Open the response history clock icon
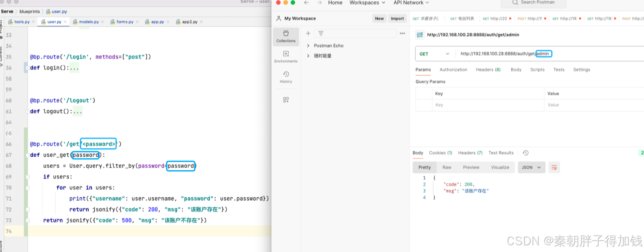Image resolution: width=644 pixels, height=252 pixels. (525, 153)
